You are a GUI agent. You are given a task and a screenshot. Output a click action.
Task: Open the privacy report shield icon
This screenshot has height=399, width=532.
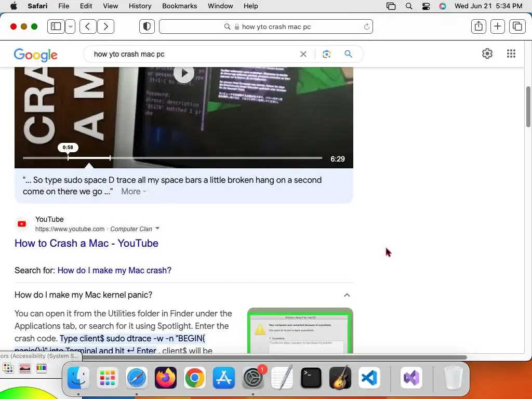(147, 26)
